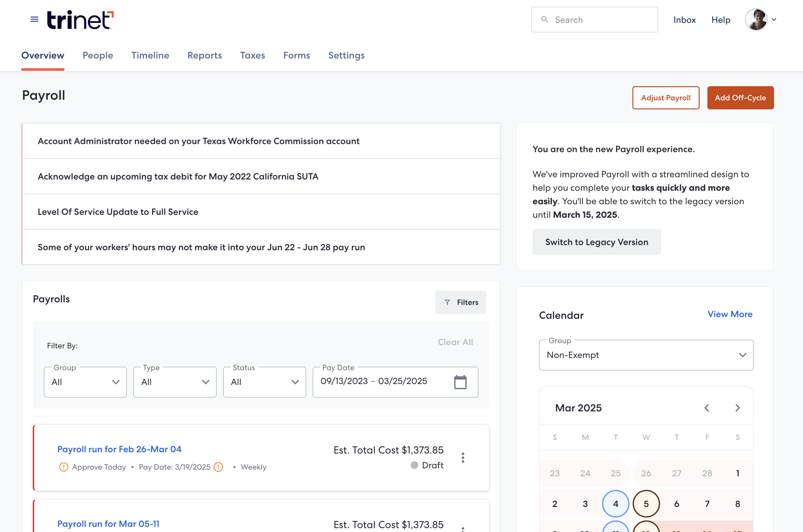Toggle the Filters panel

[x=460, y=302]
